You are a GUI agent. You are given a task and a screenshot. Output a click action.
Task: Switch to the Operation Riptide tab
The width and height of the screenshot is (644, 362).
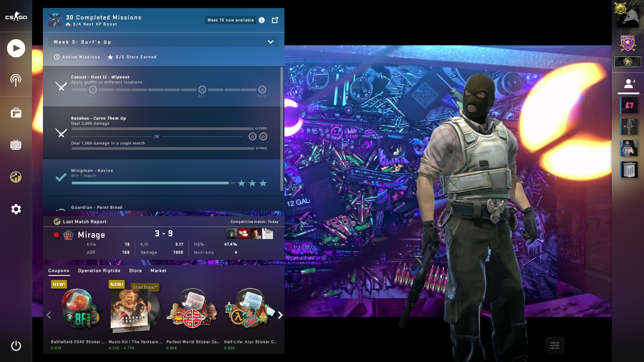click(99, 270)
